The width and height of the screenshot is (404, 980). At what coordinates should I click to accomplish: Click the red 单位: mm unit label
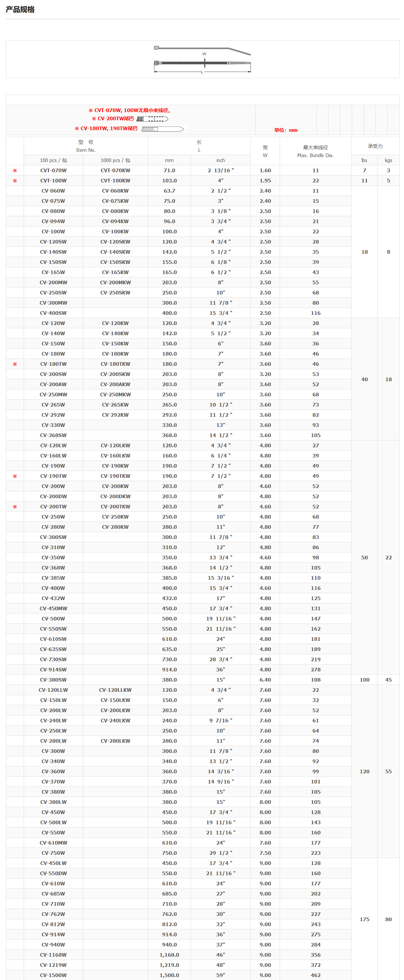pyautogui.click(x=286, y=130)
